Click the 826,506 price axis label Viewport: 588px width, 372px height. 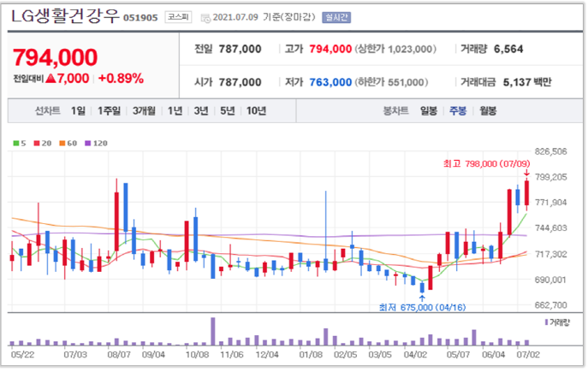[550, 151]
